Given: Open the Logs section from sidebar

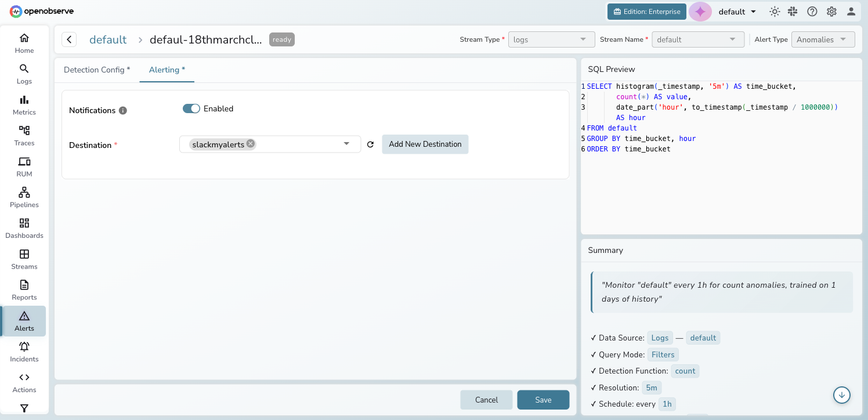Looking at the screenshot, I should [x=24, y=74].
